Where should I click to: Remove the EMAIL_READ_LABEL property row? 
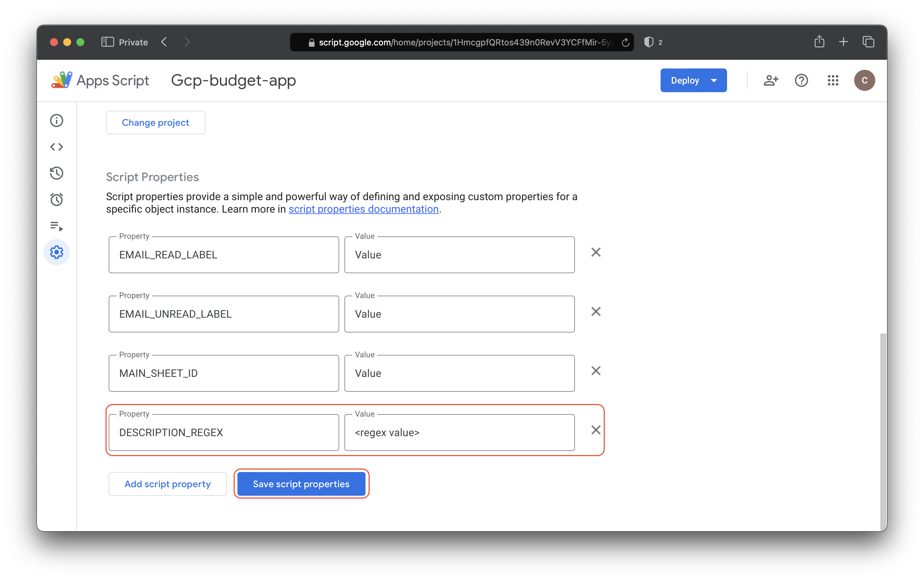[x=596, y=252]
